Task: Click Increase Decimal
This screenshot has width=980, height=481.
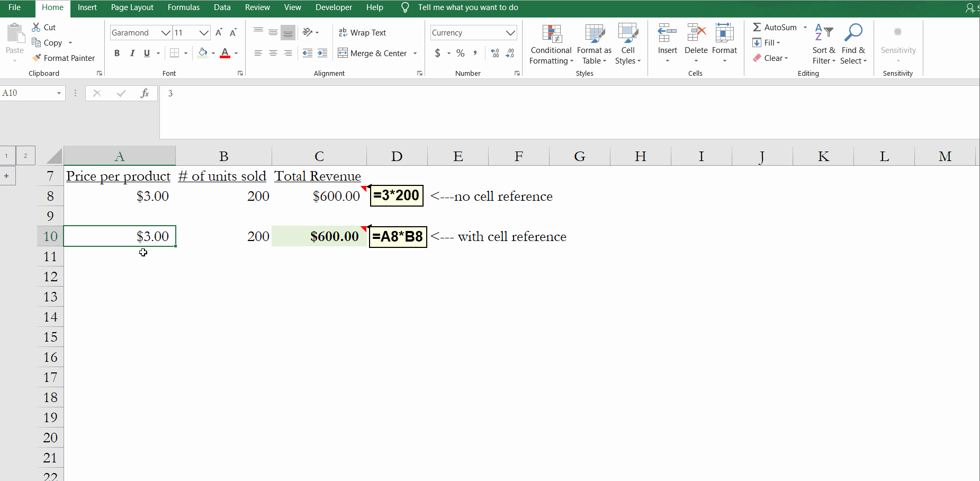Action: point(495,53)
